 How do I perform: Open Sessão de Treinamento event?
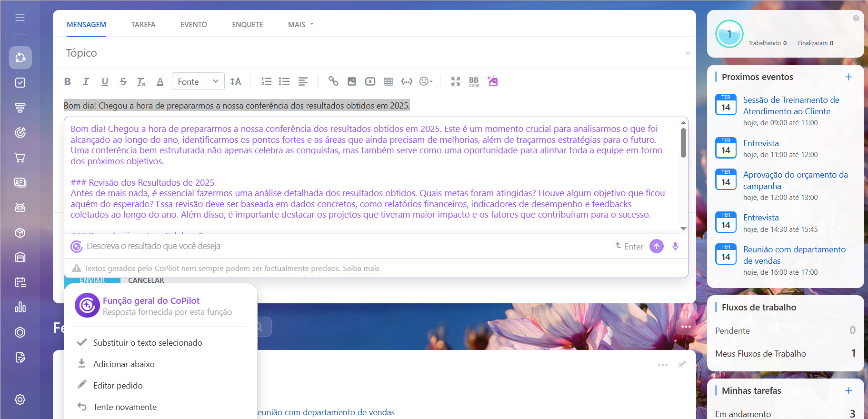point(791,105)
